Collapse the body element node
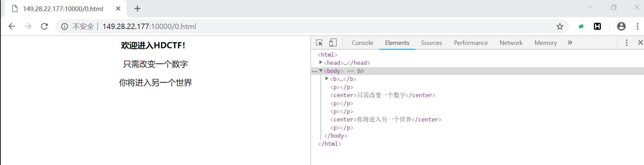The image size is (644, 165). 320,71
